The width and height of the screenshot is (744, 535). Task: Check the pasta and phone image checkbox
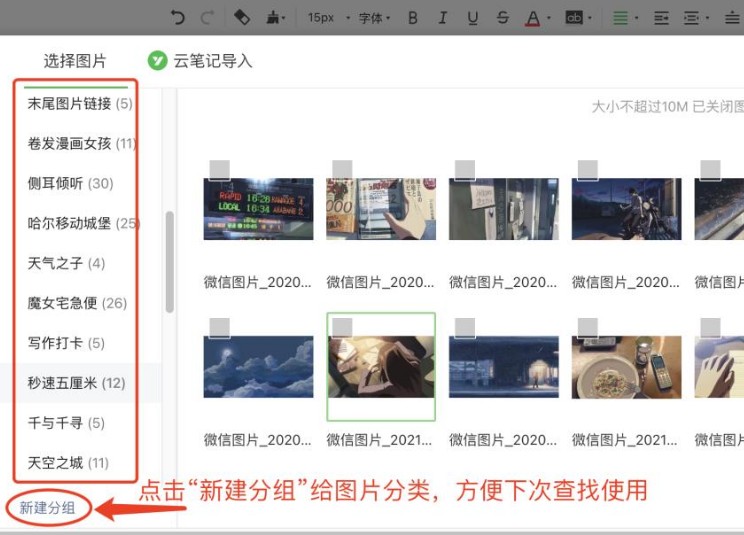coord(587,328)
